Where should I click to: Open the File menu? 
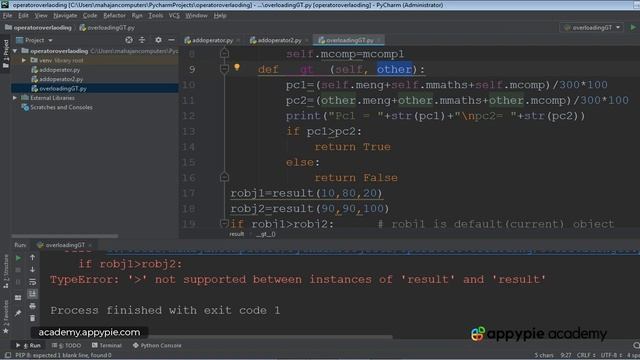click(7, 16)
